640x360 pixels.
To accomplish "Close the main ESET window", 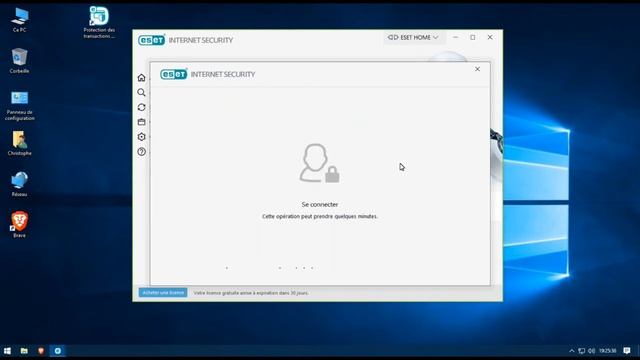I will [490, 37].
